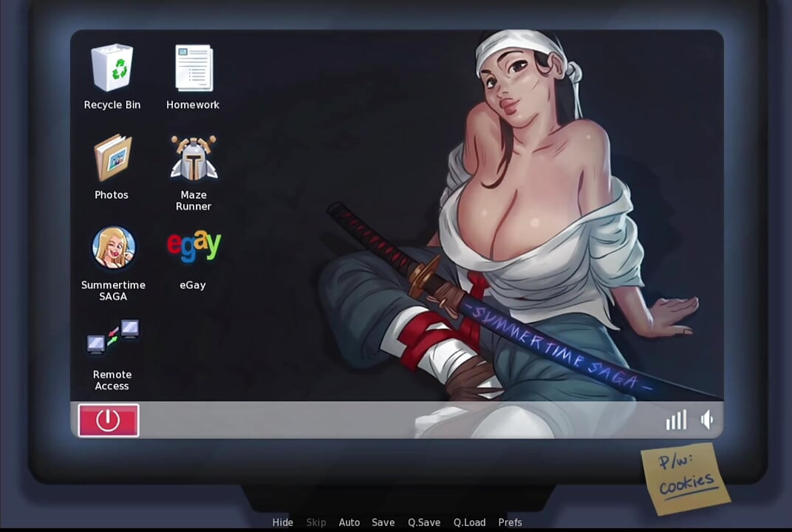This screenshot has height=532, width=792.
Task: Click the yellow password sticky note
Action: click(686, 479)
